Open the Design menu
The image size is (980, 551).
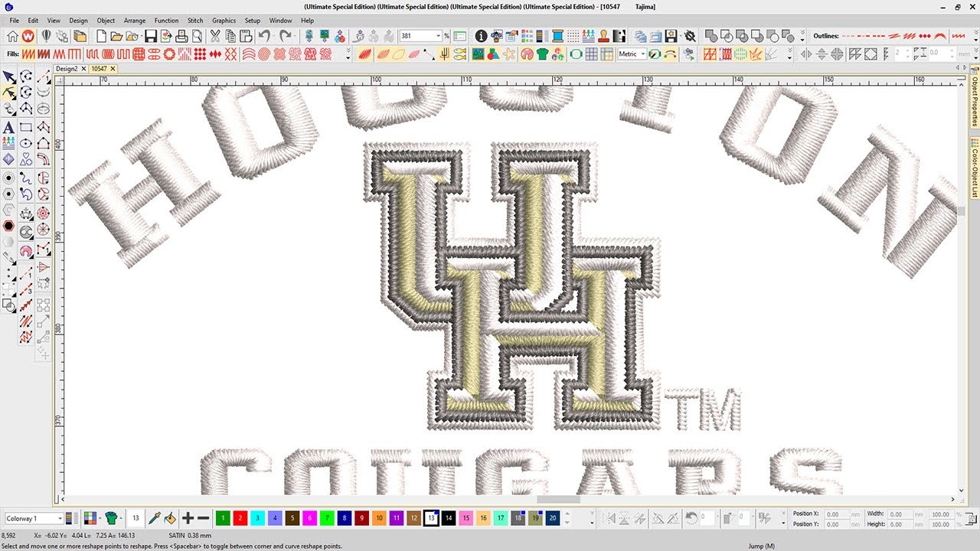pos(78,21)
